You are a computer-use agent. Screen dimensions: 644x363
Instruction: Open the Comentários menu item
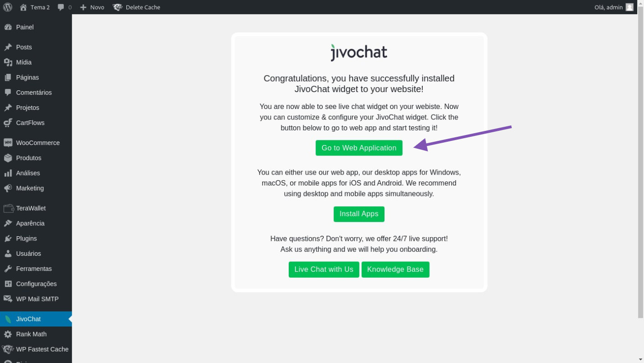tap(36, 93)
